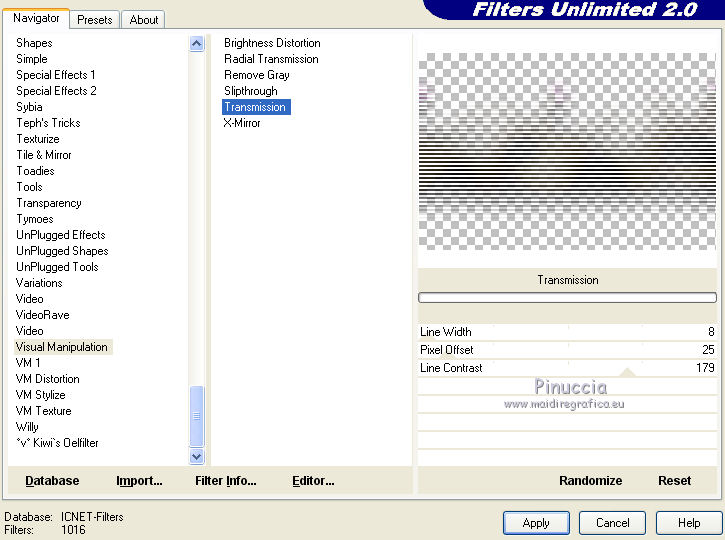Select the Sybia category
This screenshot has width=725, height=540.
point(29,107)
